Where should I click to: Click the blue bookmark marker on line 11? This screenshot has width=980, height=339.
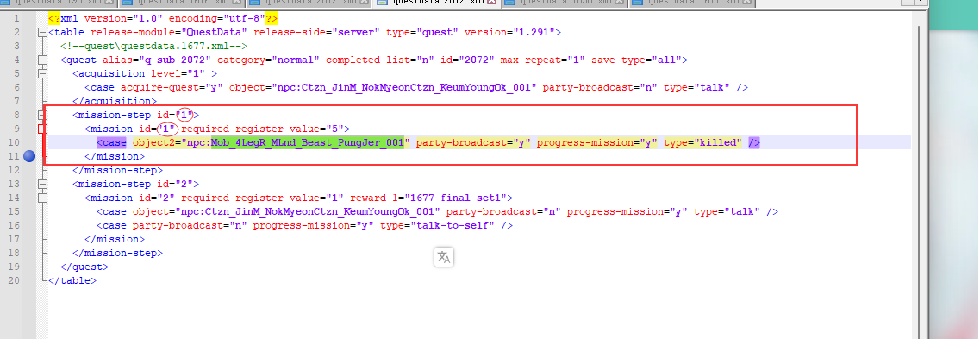coord(29,156)
